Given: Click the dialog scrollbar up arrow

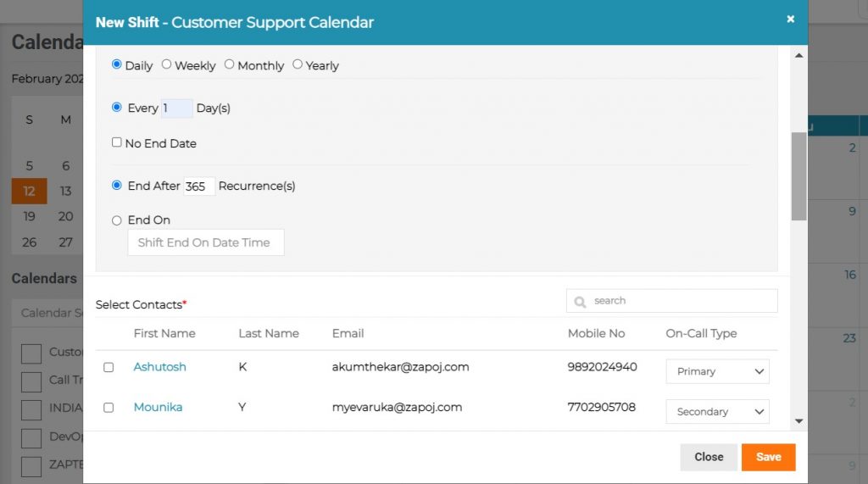Looking at the screenshot, I should [798, 55].
